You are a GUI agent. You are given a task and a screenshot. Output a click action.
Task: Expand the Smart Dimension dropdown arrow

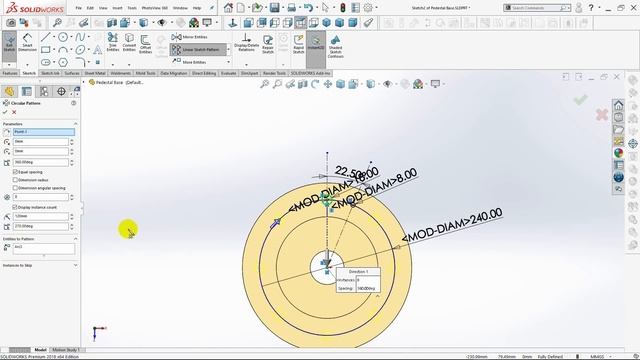coord(27,64)
